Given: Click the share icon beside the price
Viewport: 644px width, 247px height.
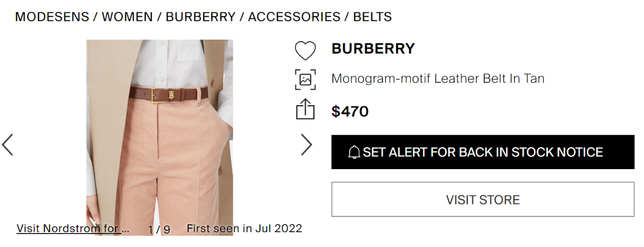Looking at the screenshot, I should point(305,109).
